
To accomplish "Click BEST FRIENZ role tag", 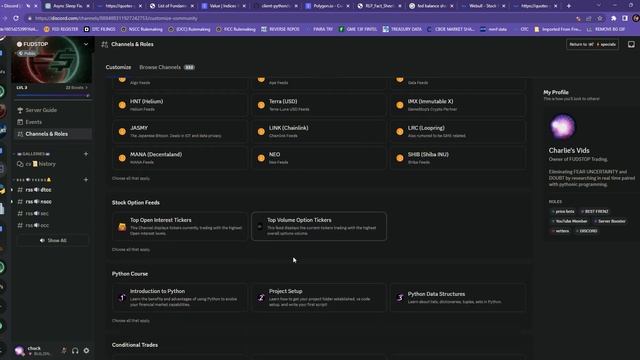I will pos(595,211).
